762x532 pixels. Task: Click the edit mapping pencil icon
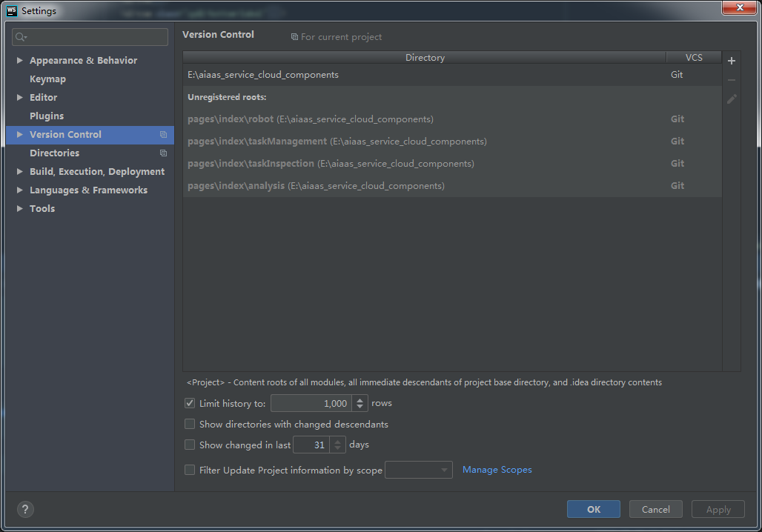click(x=732, y=99)
